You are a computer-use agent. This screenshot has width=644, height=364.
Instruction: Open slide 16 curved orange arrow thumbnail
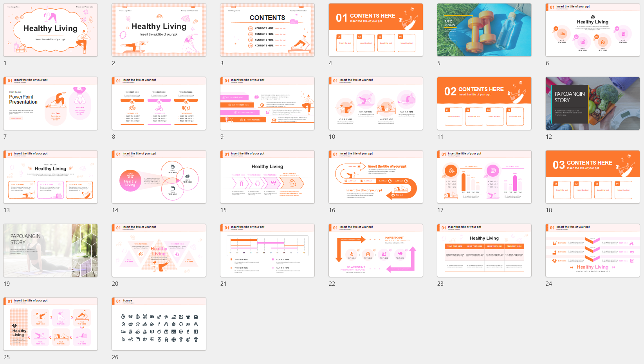[376, 177]
